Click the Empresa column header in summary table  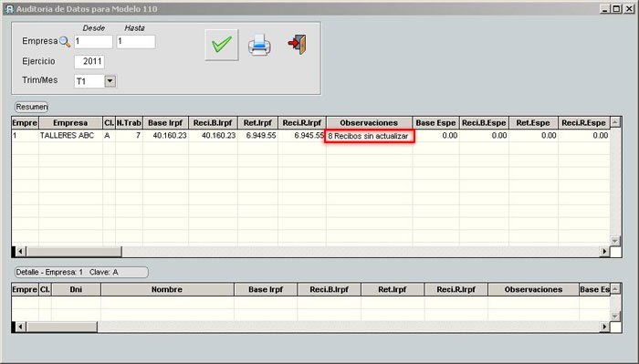point(70,122)
